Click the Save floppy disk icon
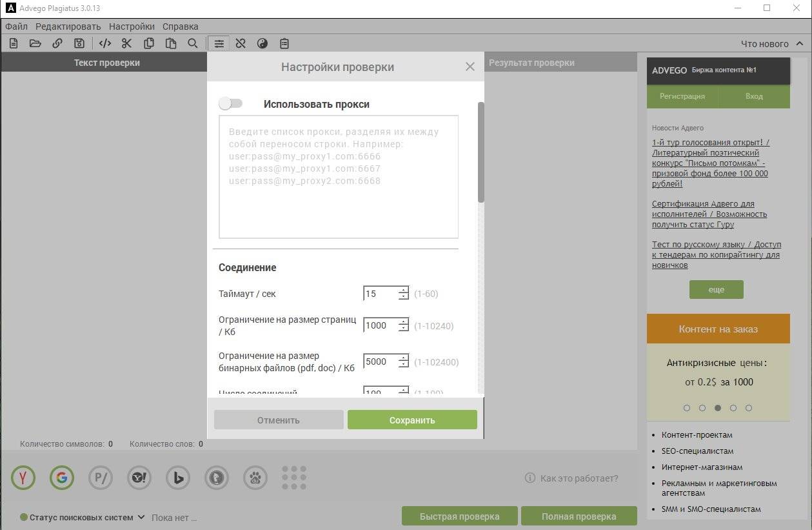Image resolution: width=812 pixels, height=530 pixels. coord(79,43)
